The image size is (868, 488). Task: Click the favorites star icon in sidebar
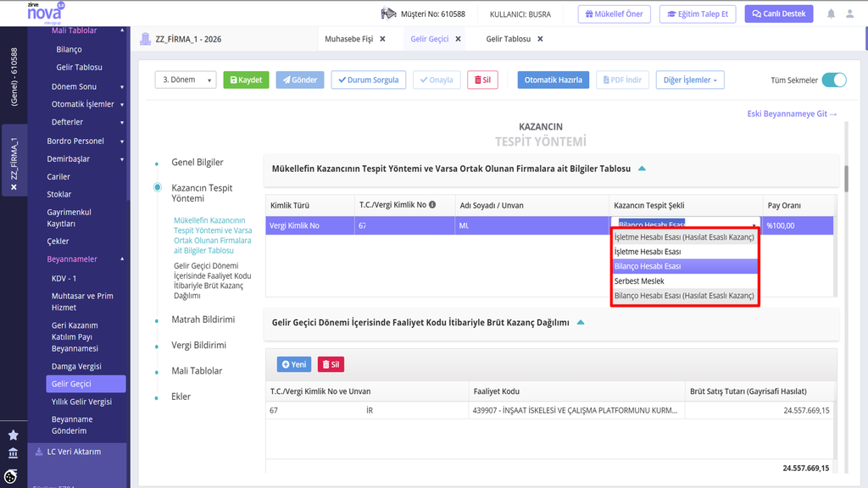pyautogui.click(x=14, y=435)
